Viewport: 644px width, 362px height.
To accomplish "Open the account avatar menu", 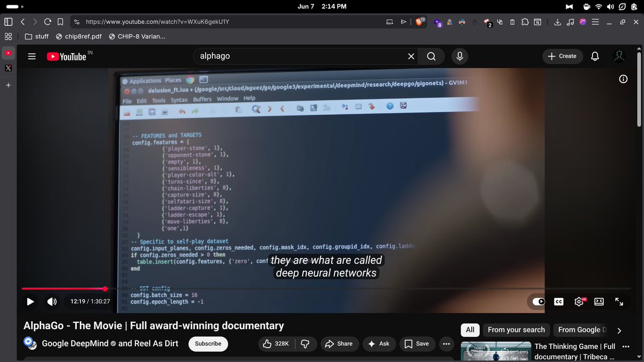I will pos(619,56).
